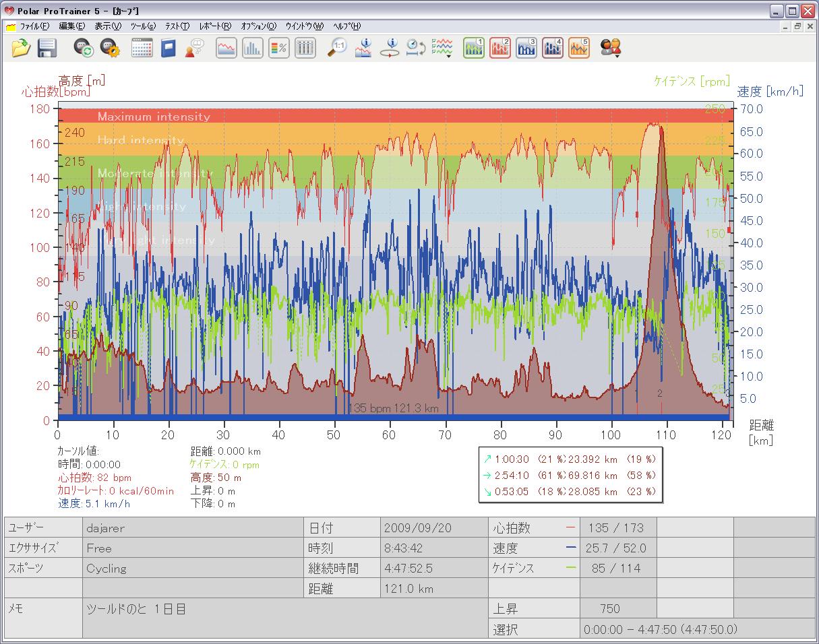Image resolution: width=819 pixels, height=644 pixels.
Task: Click the cadence value 85 / 114
Action: click(x=617, y=568)
